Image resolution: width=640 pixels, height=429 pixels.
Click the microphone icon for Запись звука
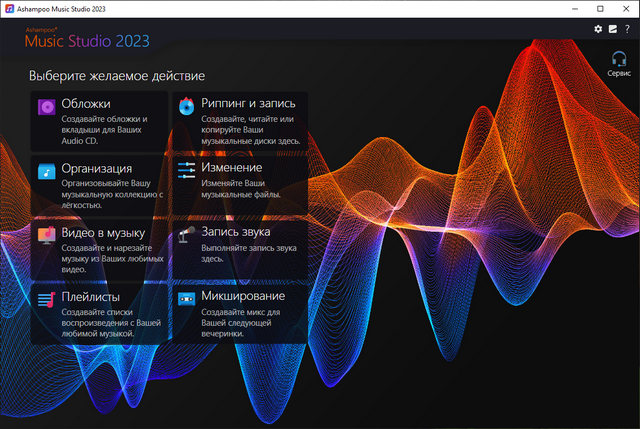[186, 235]
